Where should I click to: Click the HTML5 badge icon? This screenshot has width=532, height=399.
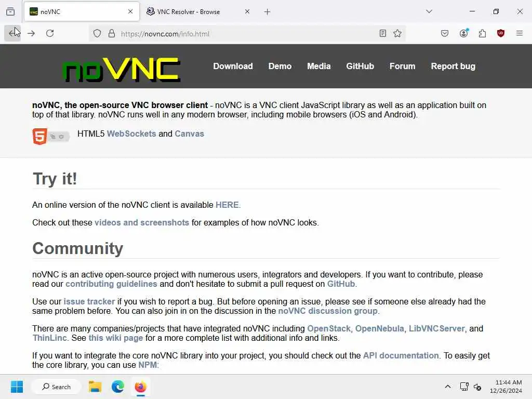point(51,137)
